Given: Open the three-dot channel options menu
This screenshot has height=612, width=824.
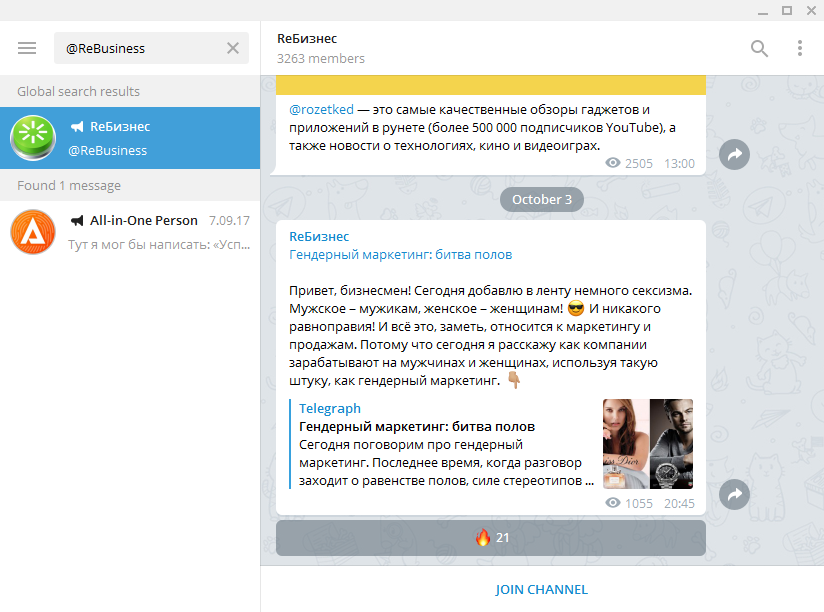Looking at the screenshot, I should [x=799, y=48].
